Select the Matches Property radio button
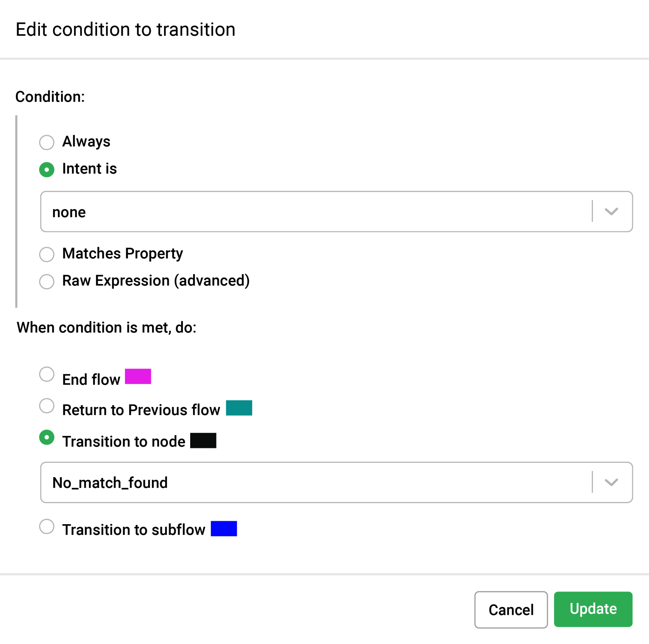The height and width of the screenshot is (644, 649). point(47,254)
